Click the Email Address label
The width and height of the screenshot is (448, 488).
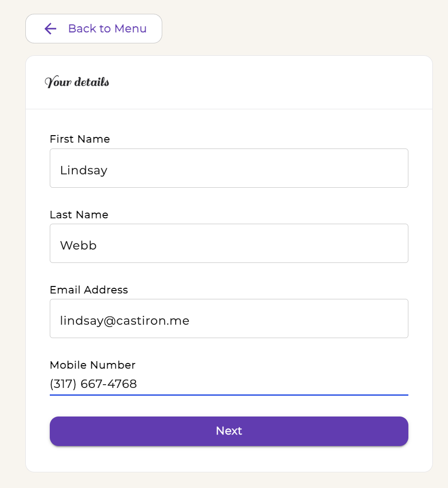(89, 290)
